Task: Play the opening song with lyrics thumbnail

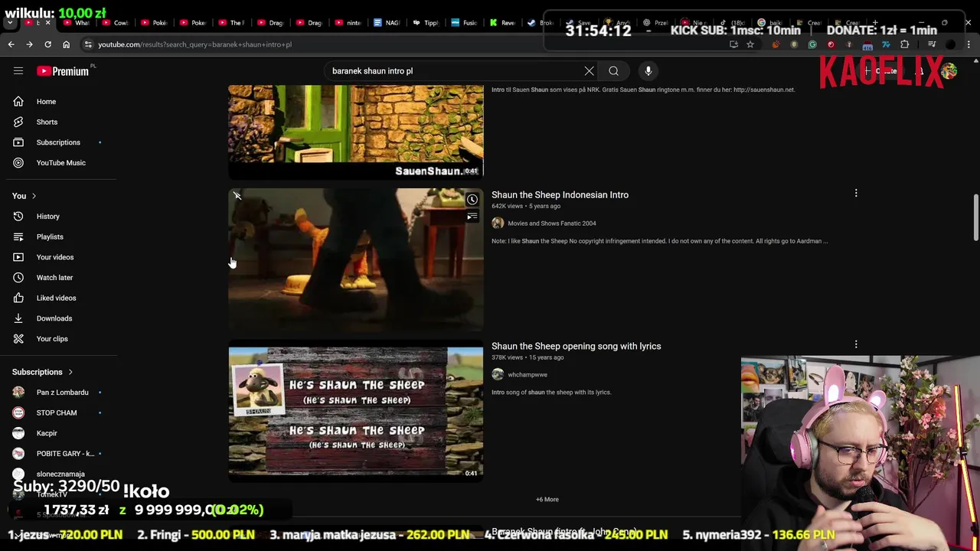Action: (356, 412)
